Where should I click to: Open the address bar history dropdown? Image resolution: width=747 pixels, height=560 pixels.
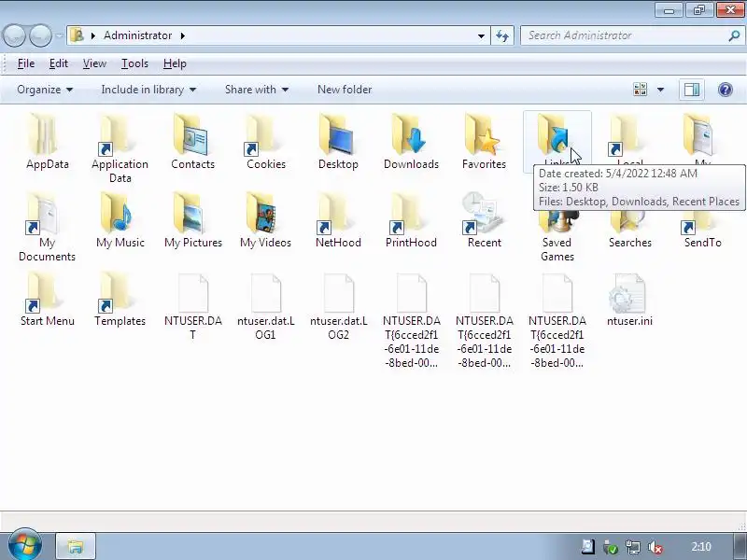click(x=481, y=35)
